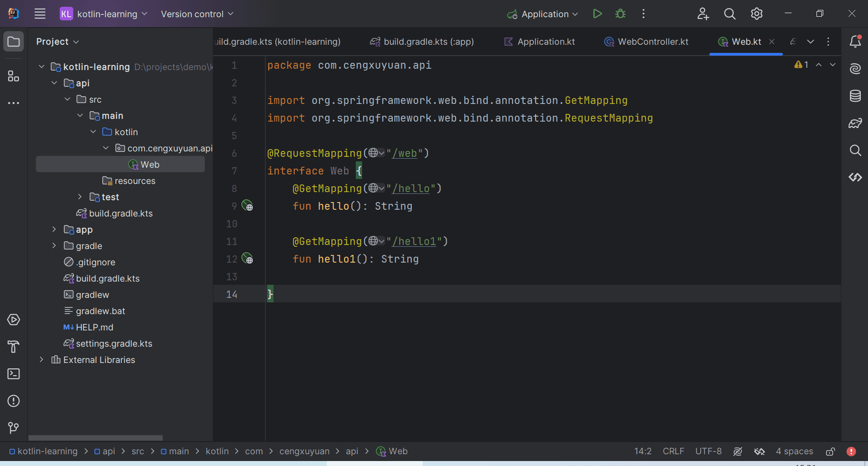Screen dimensions: 868x466
Task: Click gutter endpoint icon on line 12
Action: click(247, 259)
